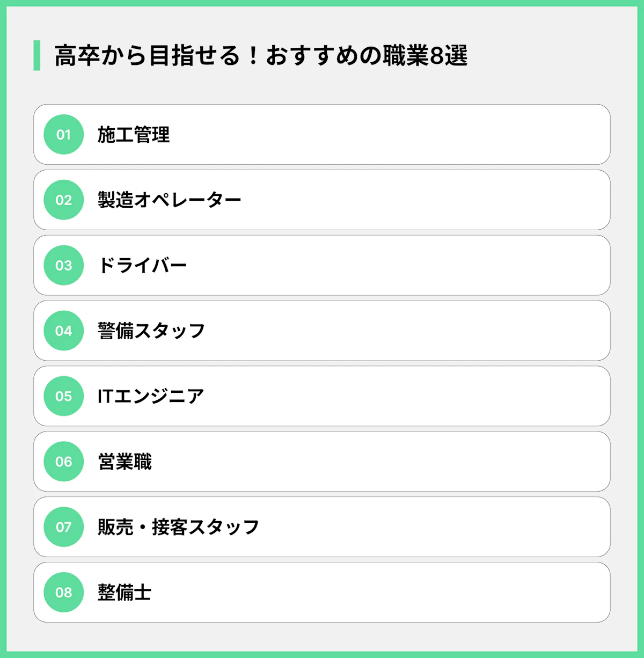Click the green 03 number badge
The height and width of the screenshot is (658, 644).
point(63,265)
